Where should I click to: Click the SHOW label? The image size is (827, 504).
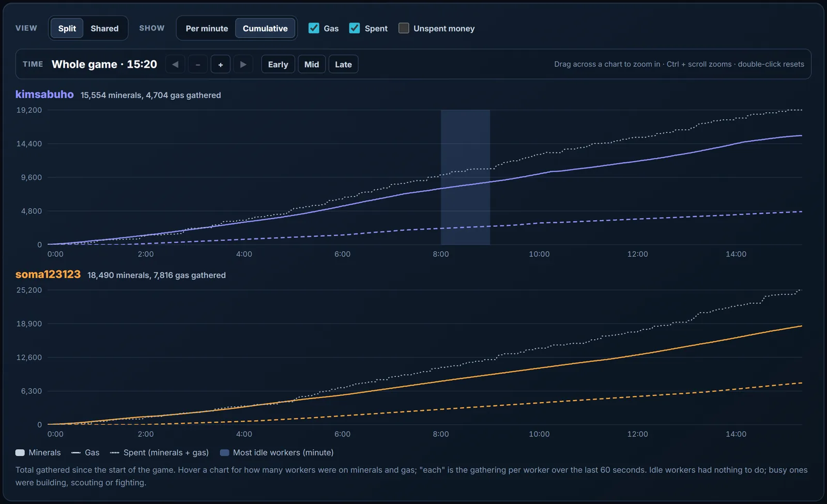coord(152,28)
